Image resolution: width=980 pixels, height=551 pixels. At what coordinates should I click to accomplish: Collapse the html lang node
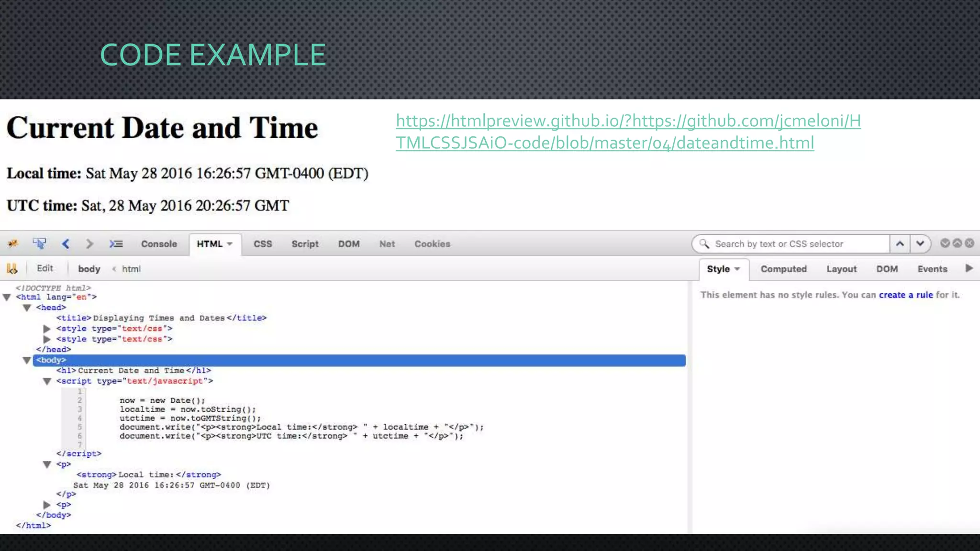tap(7, 297)
